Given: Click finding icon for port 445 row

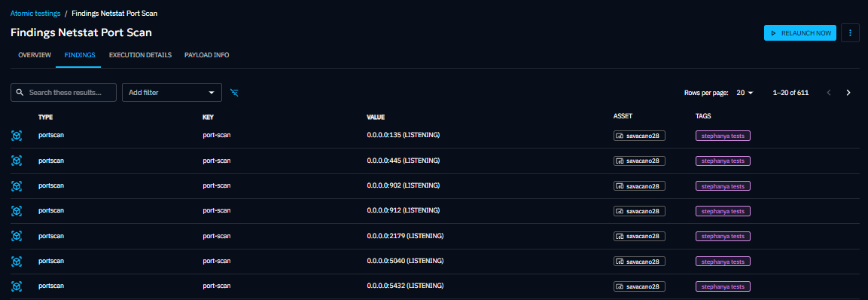Looking at the screenshot, I should click(17, 161).
